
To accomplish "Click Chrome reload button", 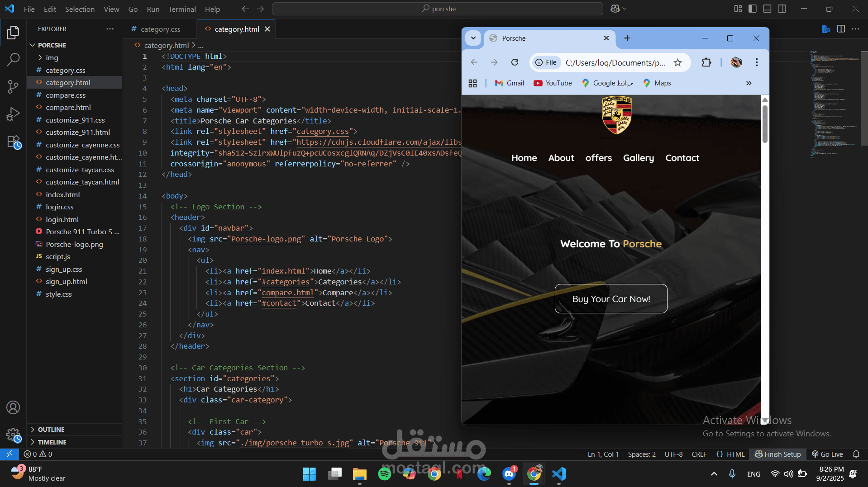I will (515, 62).
